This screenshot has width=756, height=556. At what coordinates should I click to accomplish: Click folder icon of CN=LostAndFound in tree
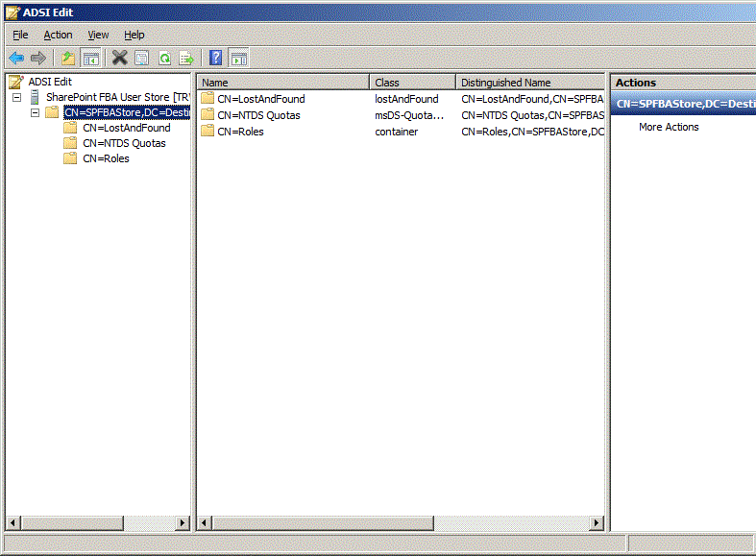70,128
